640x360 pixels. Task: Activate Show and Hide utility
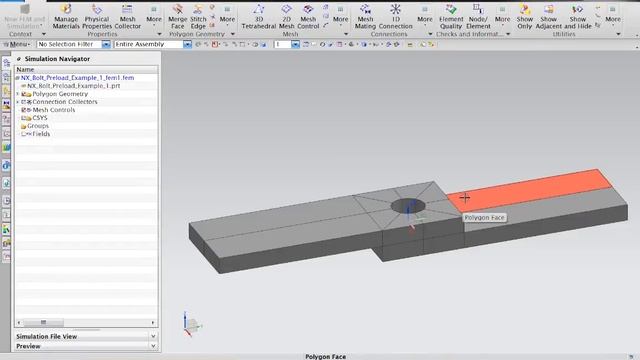coord(578,16)
